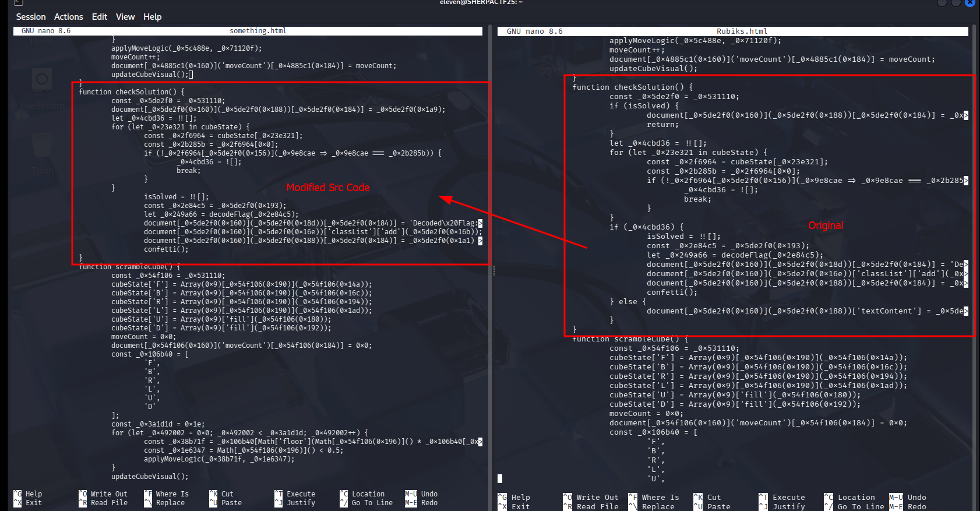Open the Actions menu
The width and height of the screenshot is (980, 511).
click(69, 17)
